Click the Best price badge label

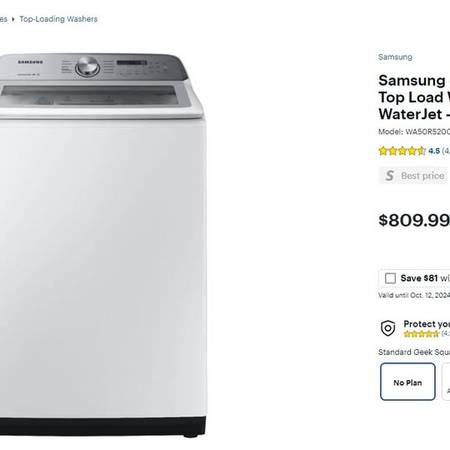coord(423,176)
